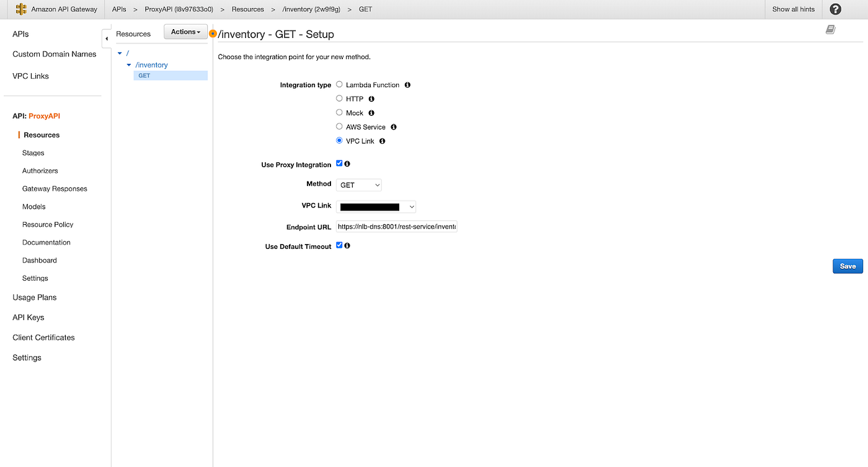Select AWS Service integration type

point(339,126)
